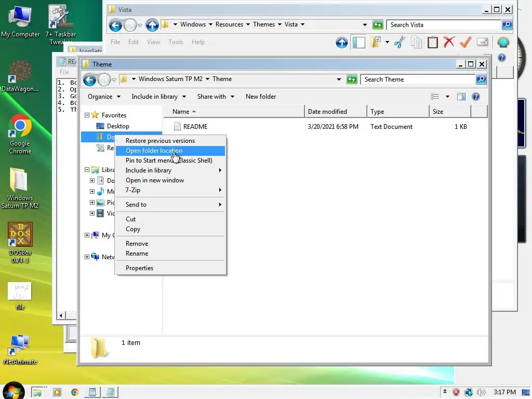The height and width of the screenshot is (399, 532).
Task: Click Pin to Start menu (Classic Shell)
Action: (x=170, y=161)
